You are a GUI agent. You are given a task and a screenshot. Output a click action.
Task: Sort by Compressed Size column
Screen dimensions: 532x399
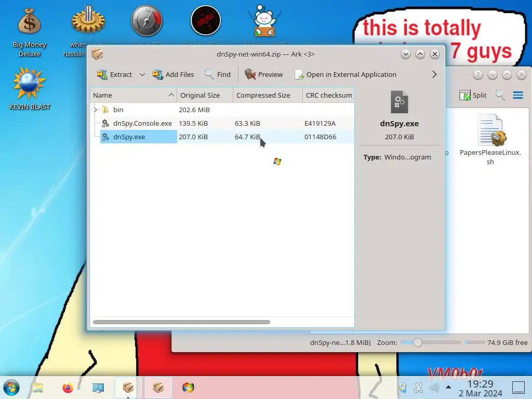[x=268, y=96]
